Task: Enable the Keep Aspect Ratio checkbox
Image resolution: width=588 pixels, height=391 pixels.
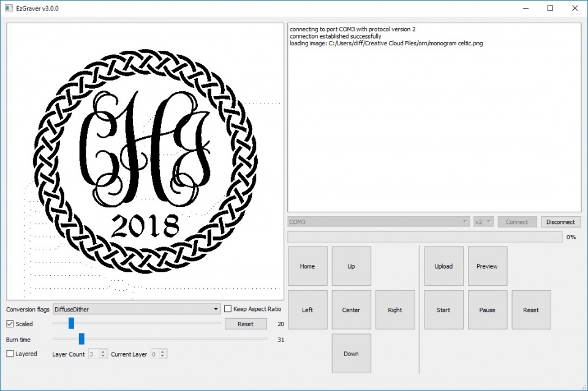Action: click(228, 309)
